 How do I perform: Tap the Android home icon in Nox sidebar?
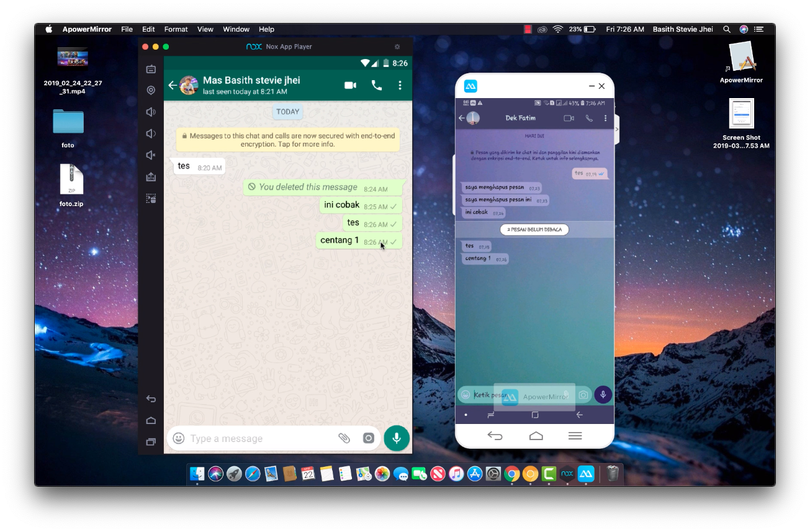click(151, 420)
